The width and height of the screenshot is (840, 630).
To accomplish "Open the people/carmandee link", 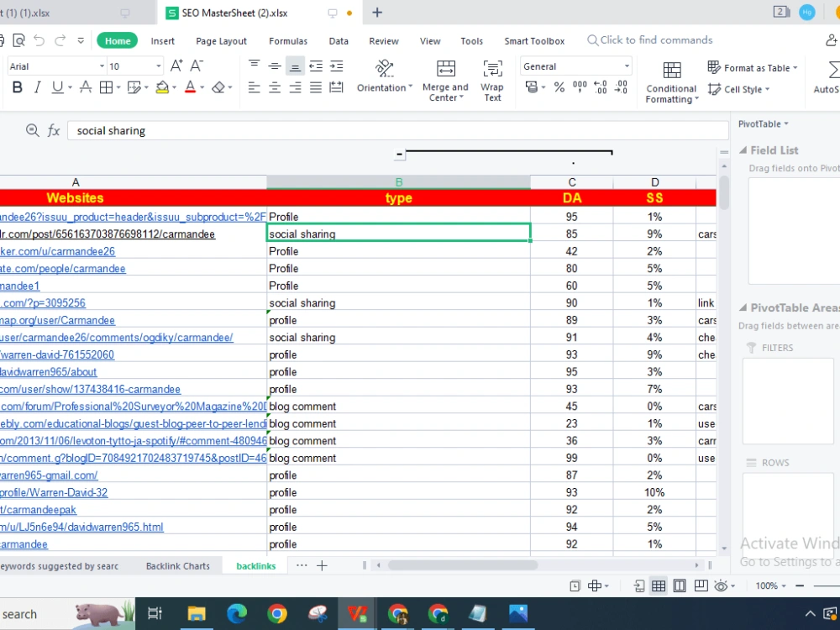I will [63, 269].
